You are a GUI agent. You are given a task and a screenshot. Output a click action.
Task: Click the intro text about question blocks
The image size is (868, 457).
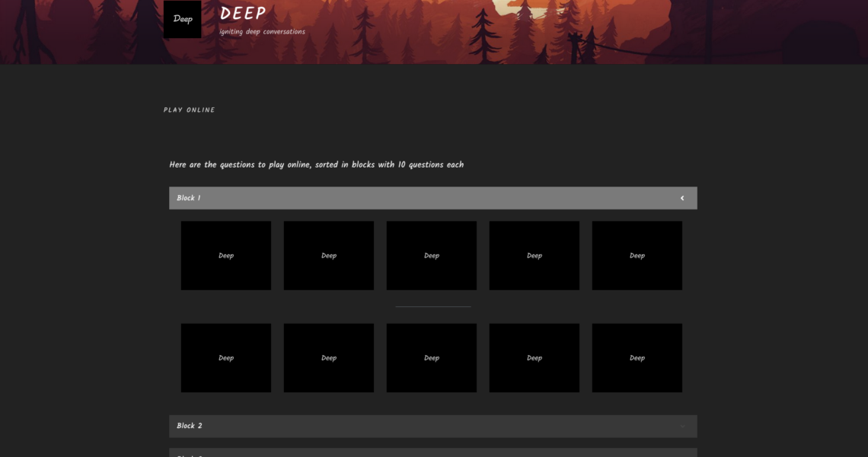[316, 165]
